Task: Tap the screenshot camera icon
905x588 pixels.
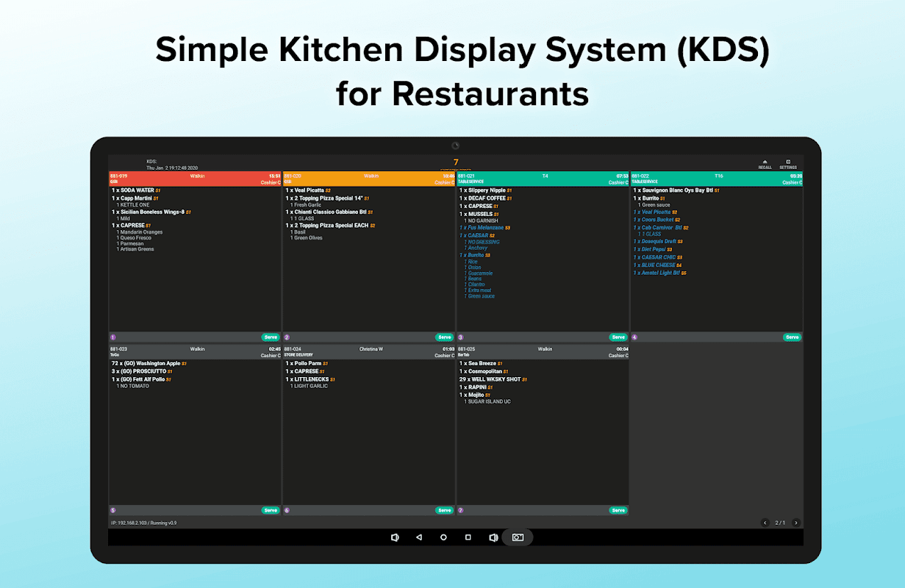Action: click(518, 537)
